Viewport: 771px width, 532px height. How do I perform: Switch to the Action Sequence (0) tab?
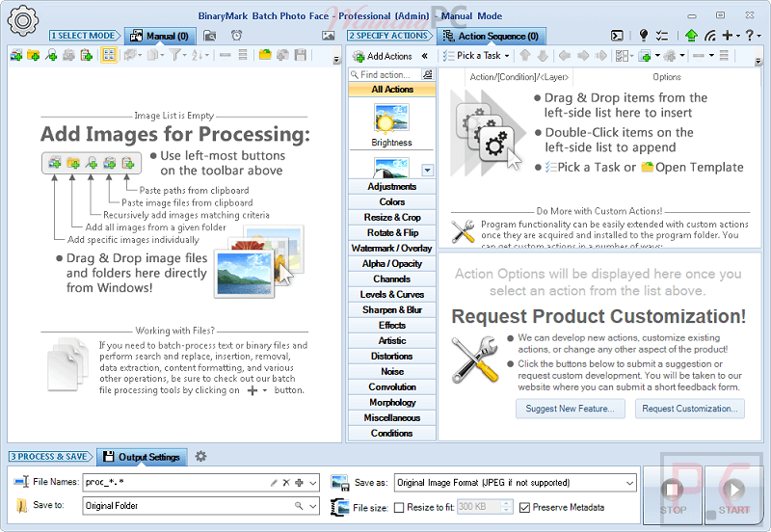(x=492, y=36)
